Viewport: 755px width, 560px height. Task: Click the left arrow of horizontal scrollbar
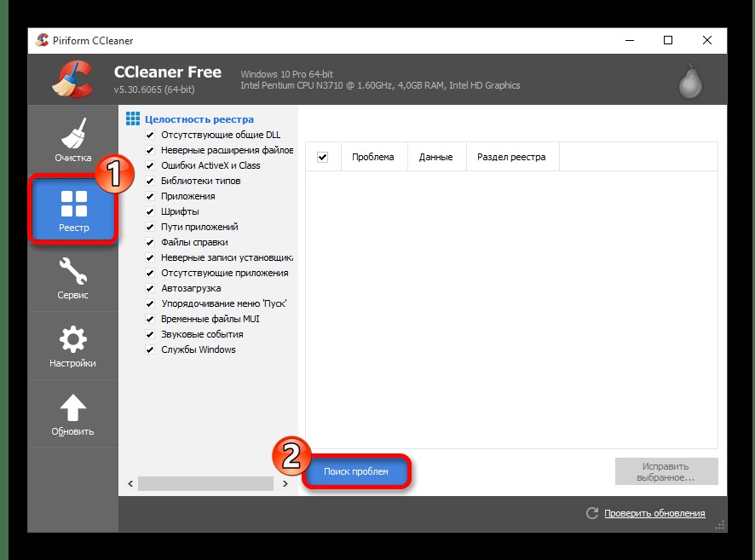click(x=130, y=483)
